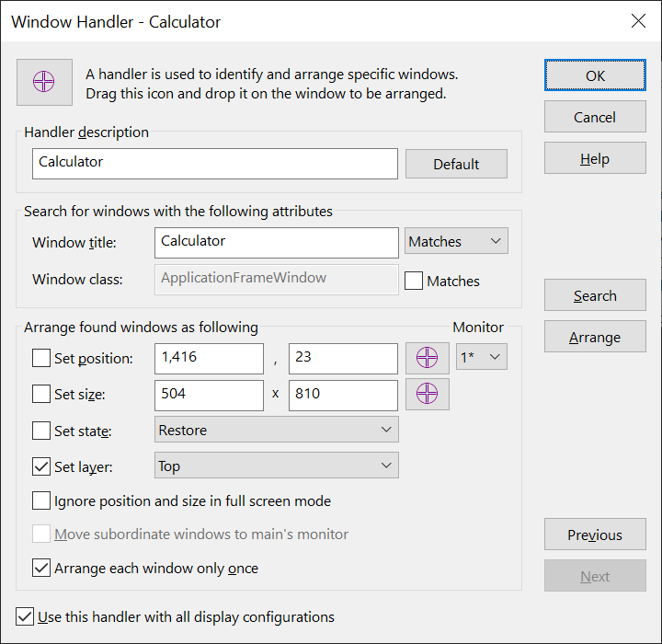Click the Cancel button
This screenshot has width=662, height=644.
595,117
